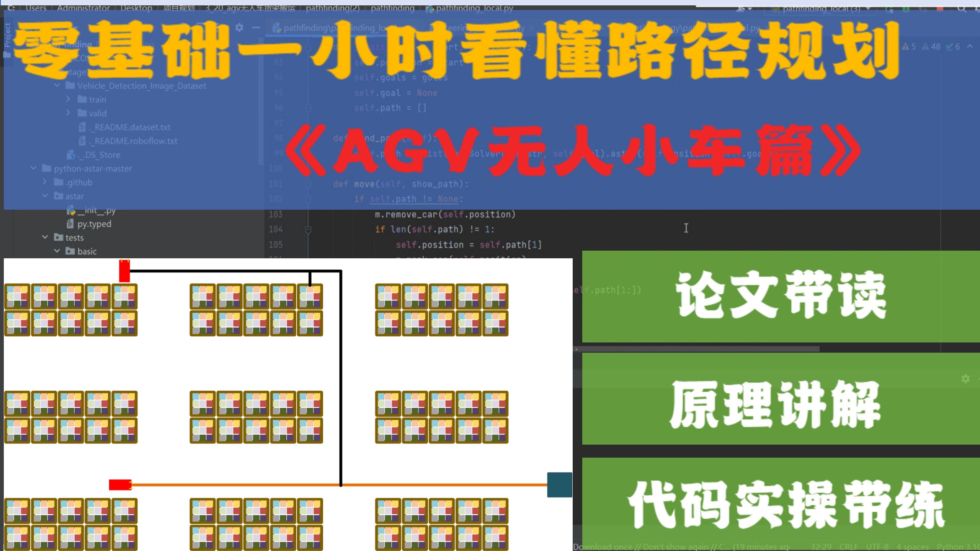The height and width of the screenshot is (551, 980).
Task: Toggle visibility of train folder
Action: pyautogui.click(x=68, y=99)
